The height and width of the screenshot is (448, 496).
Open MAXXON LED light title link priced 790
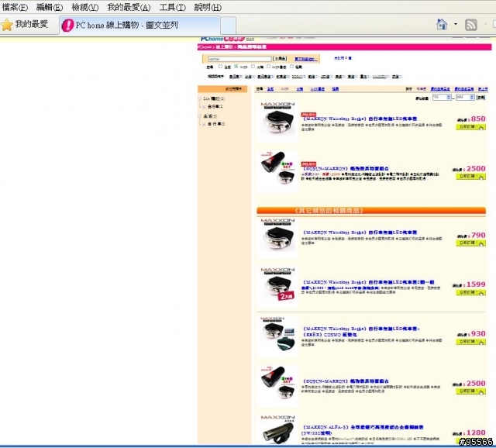click(x=360, y=233)
